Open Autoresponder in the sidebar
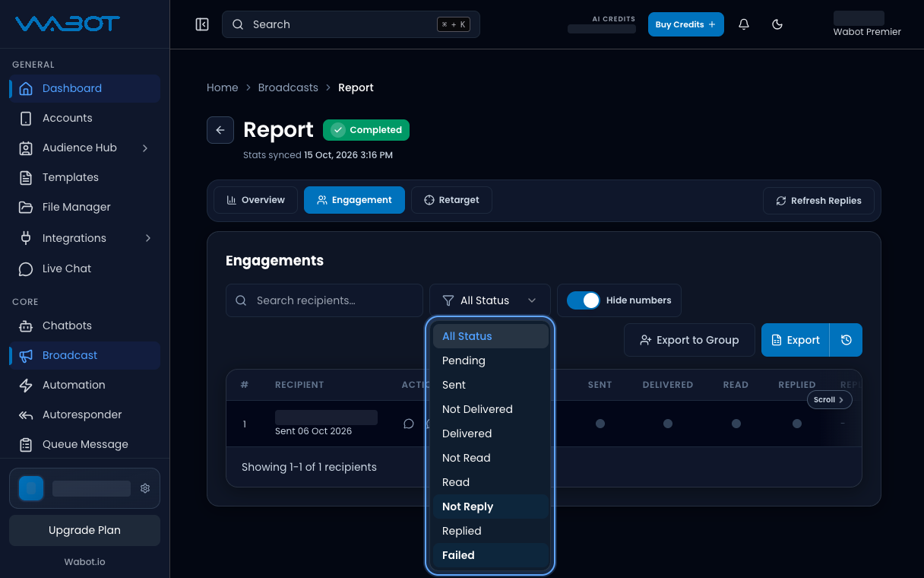The height and width of the screenshot is (578, 924). (x=84, y=414)
